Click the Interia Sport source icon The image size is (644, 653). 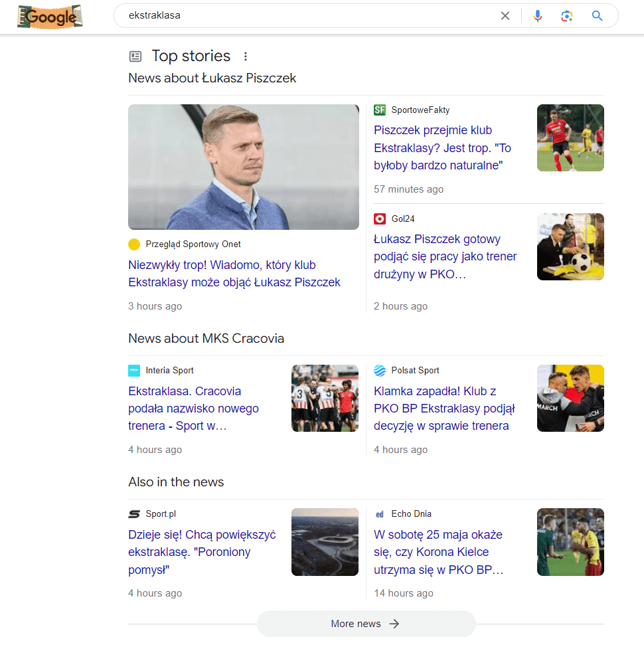pos(133,370)
